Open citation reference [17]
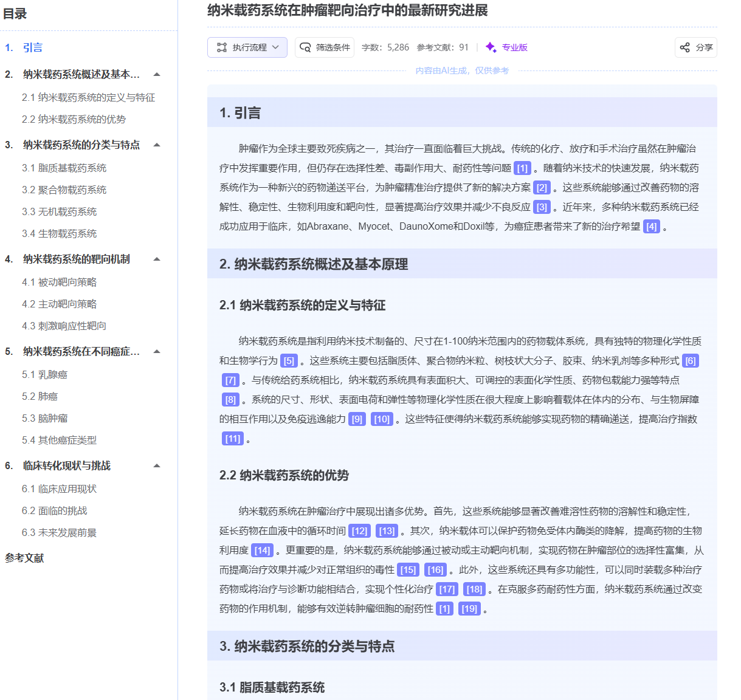The image size is (741, 700). (x=447, y=589)
